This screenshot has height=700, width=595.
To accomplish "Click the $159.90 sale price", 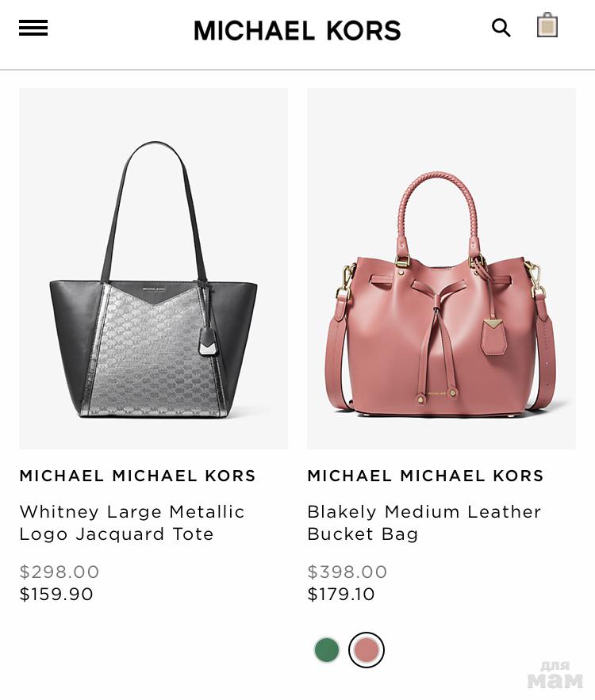I will [x=56, y=595].
